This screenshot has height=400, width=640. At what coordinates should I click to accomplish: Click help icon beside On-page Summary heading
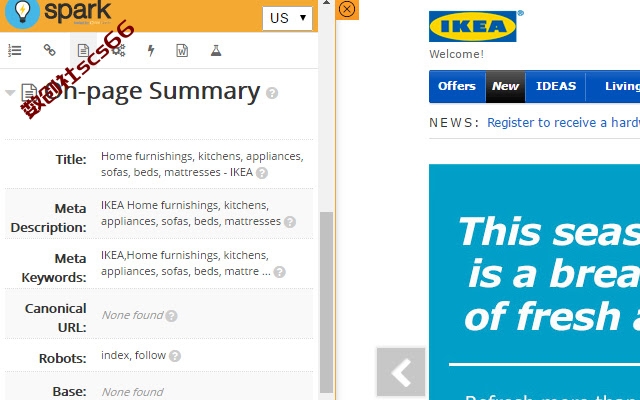tap(272, 93)
